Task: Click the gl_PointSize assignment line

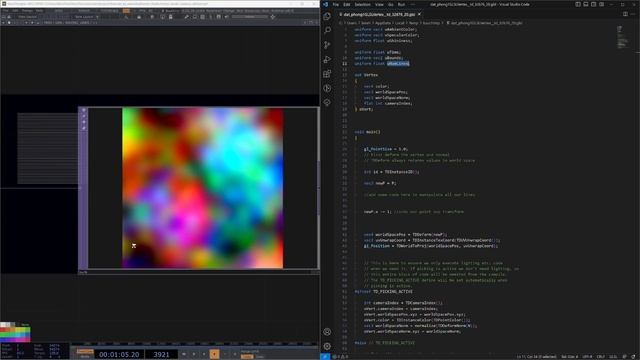Action: click(x=385, y=149)
